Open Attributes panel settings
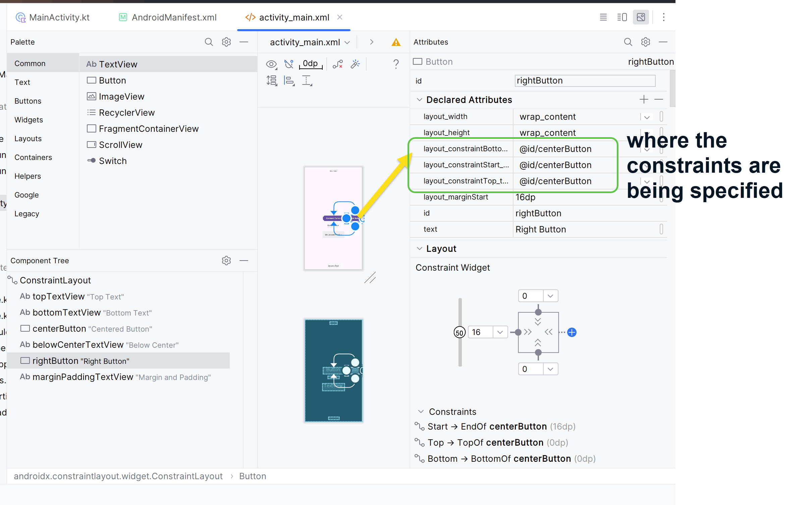Screen dimensions: 812x505 point(646,42)
